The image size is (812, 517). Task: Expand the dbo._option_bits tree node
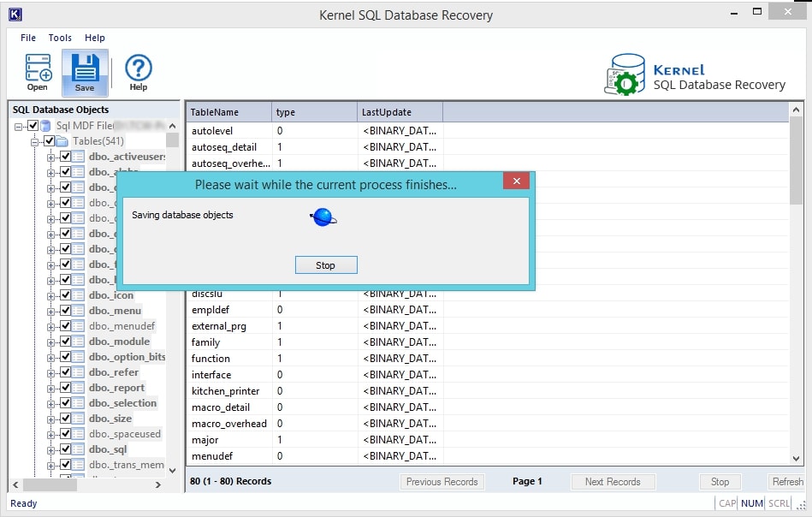(50, 358)
